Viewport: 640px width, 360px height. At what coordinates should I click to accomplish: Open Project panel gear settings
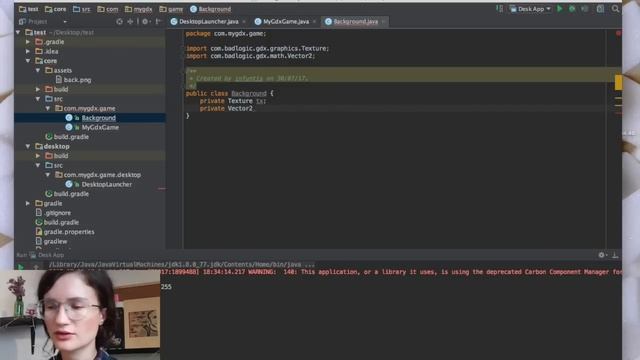(145, 21)
